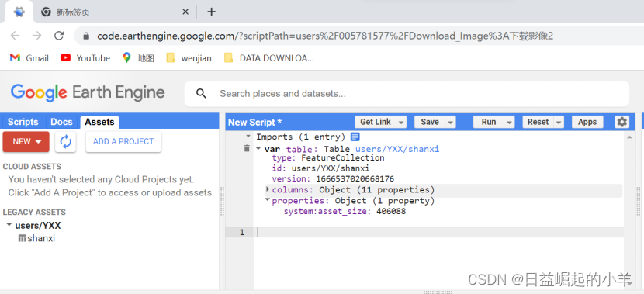
Task: Click the Reset button
Action: point(538,122)
